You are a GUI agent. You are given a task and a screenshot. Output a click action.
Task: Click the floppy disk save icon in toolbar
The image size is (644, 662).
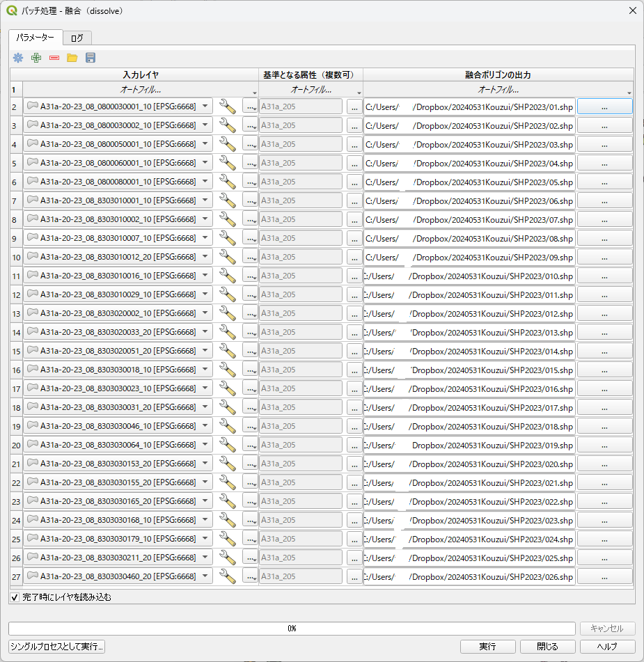click(x=91, y=58)
